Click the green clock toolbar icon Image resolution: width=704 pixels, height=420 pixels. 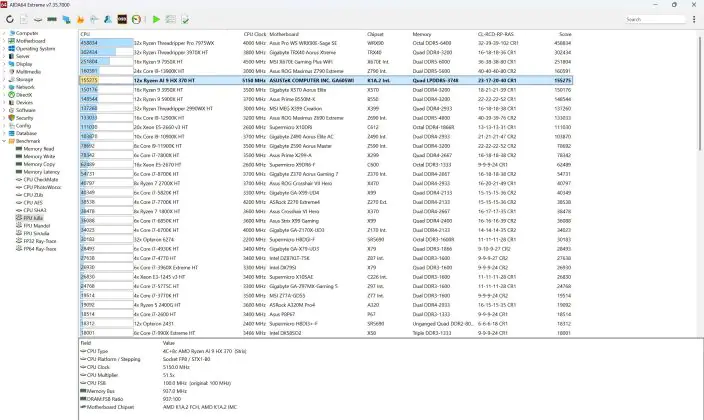[x=136, y=19]
